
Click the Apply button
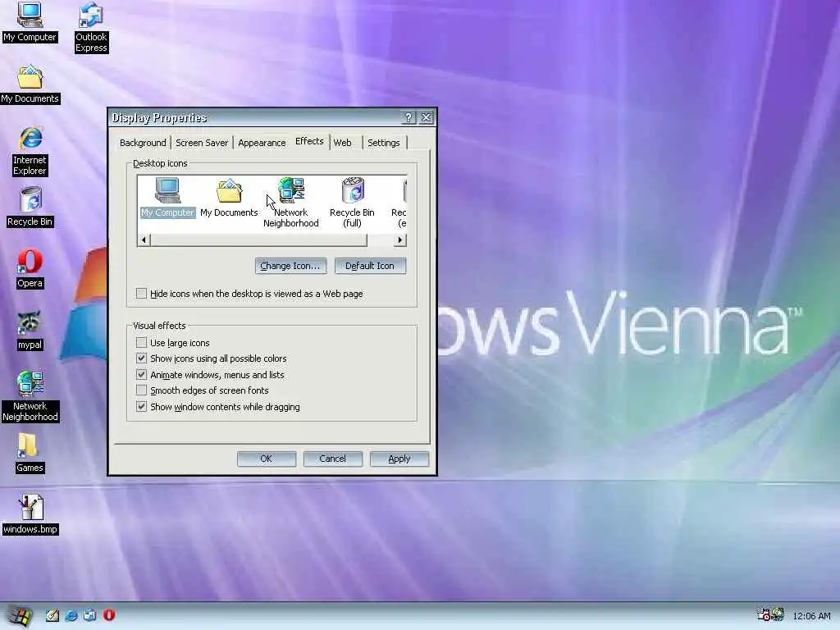(x=399, y=459)
